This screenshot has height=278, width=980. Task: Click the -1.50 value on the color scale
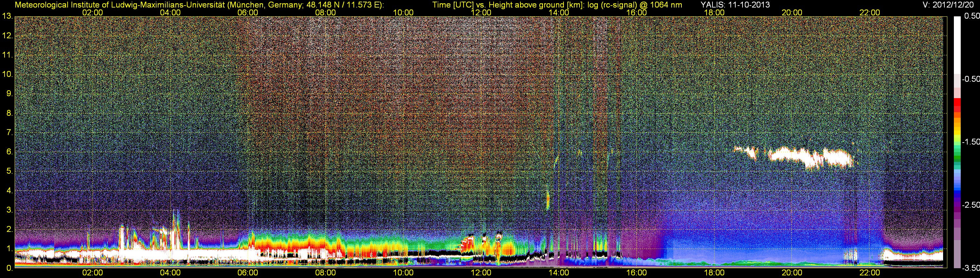click(971, 142)
